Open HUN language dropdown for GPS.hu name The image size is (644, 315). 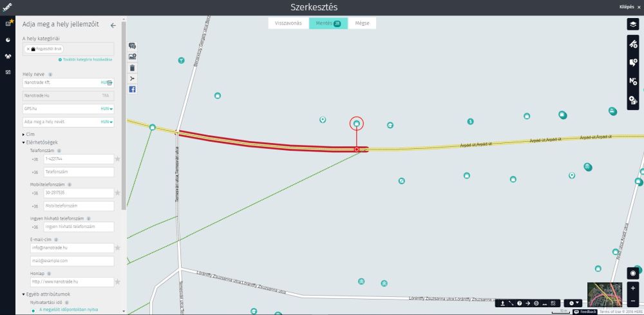click(x=107, y=109)
